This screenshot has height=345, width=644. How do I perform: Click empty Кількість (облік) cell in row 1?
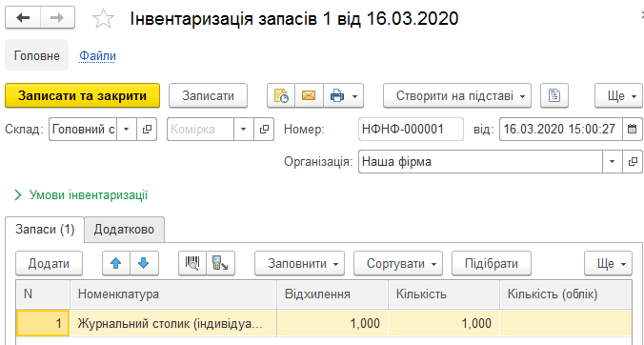point(566,323)
